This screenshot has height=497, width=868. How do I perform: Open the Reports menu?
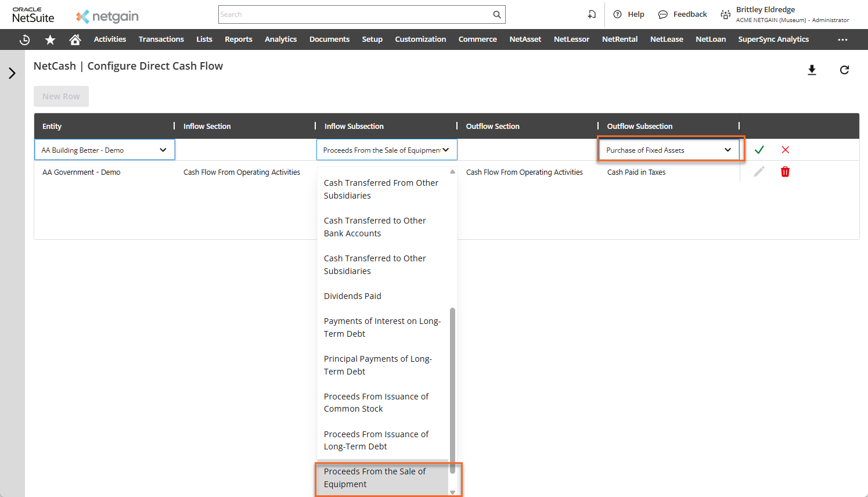238,39
